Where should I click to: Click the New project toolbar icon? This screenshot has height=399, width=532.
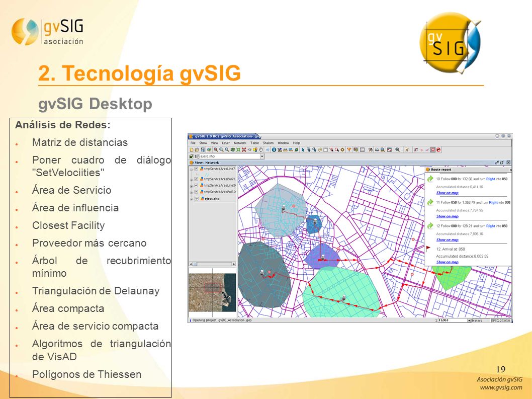click(x=192, y=150)
